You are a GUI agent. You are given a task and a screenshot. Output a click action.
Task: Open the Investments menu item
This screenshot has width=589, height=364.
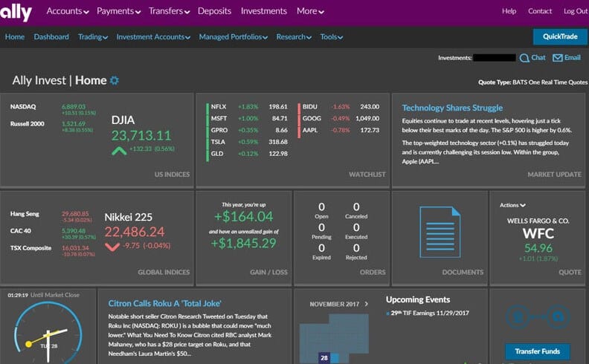[264, 11]
